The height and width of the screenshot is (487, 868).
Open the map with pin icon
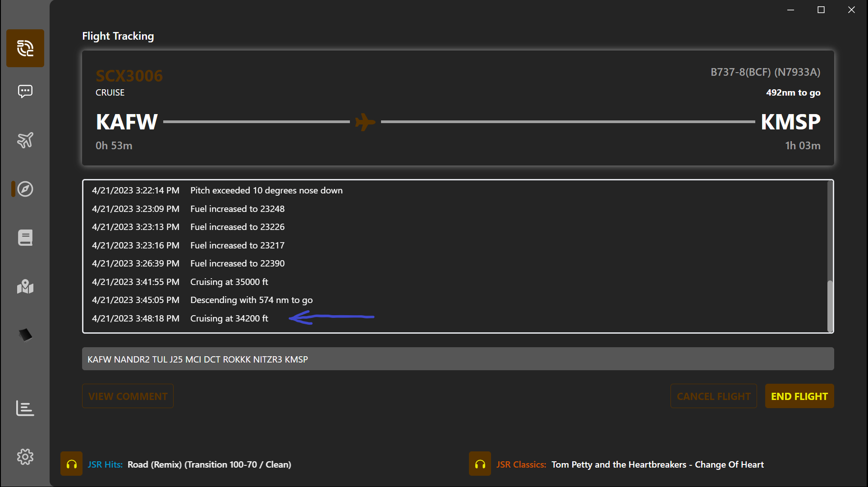pos(25,286)
